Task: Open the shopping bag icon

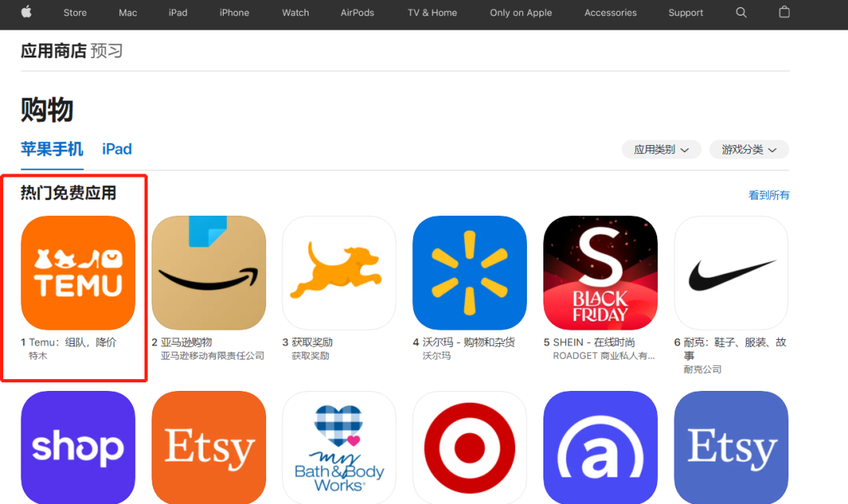Action: 784,12
